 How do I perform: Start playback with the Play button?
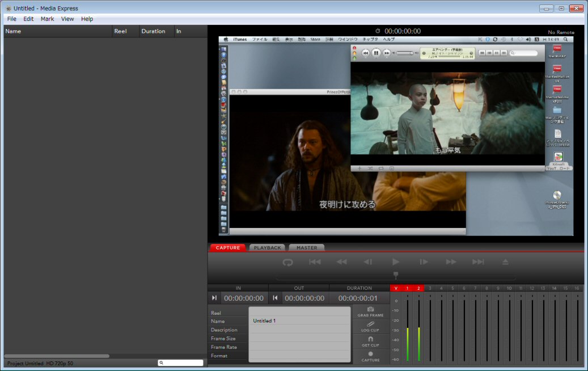pyautogui.click(x=396, y=262)
